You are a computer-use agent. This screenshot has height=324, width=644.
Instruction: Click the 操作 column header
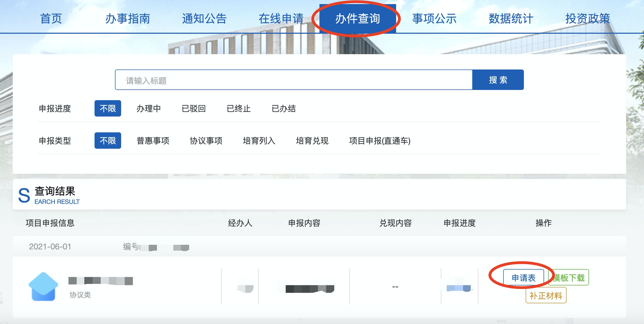[544, 223]
